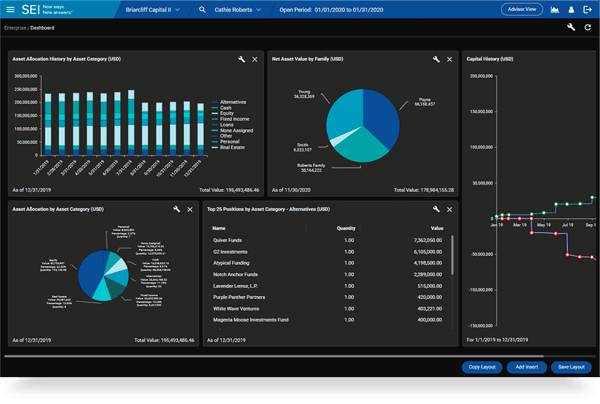
Task: Click the Save Layout button
Action: tap(571, 367)
